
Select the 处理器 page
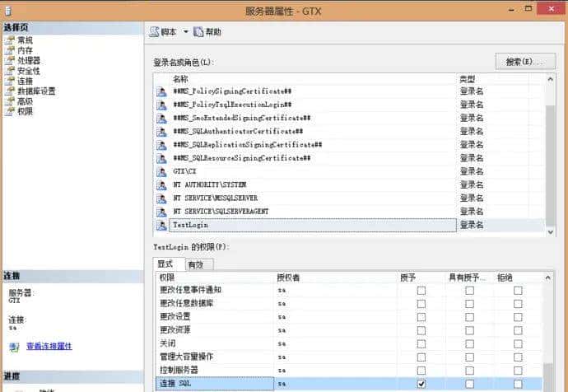29,60
